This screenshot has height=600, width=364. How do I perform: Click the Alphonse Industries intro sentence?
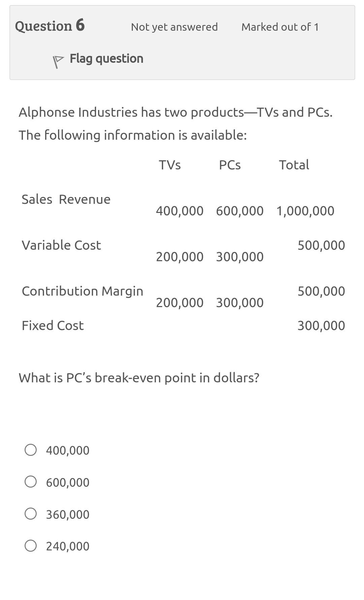pyautogui.click(x=175, y=112)
